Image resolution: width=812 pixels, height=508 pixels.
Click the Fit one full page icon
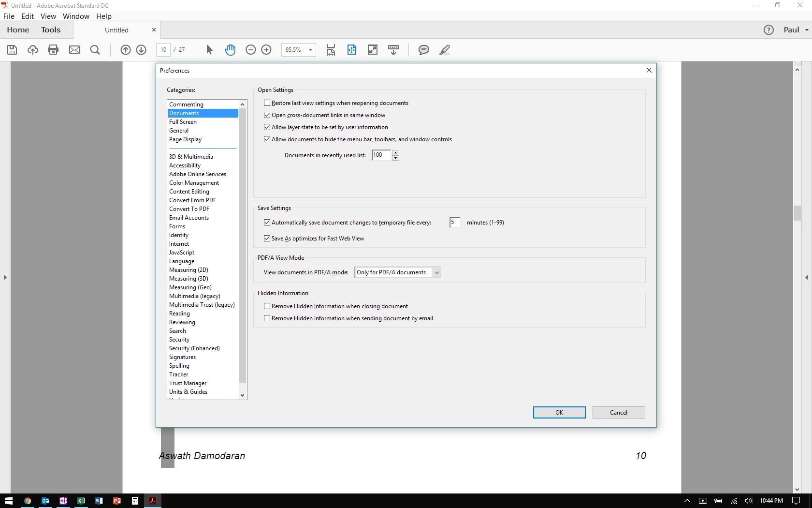352,50
